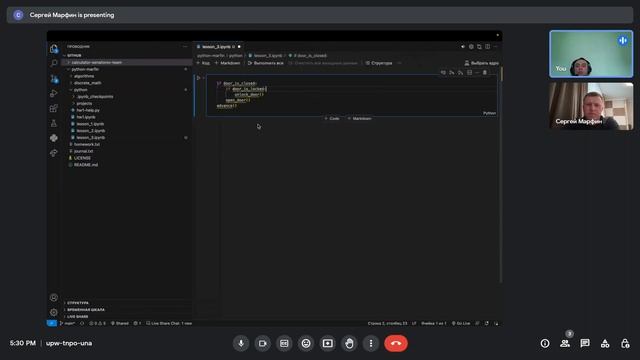
Task: Toggle the camera in Meet controls
Action: (x=262, y=343)
